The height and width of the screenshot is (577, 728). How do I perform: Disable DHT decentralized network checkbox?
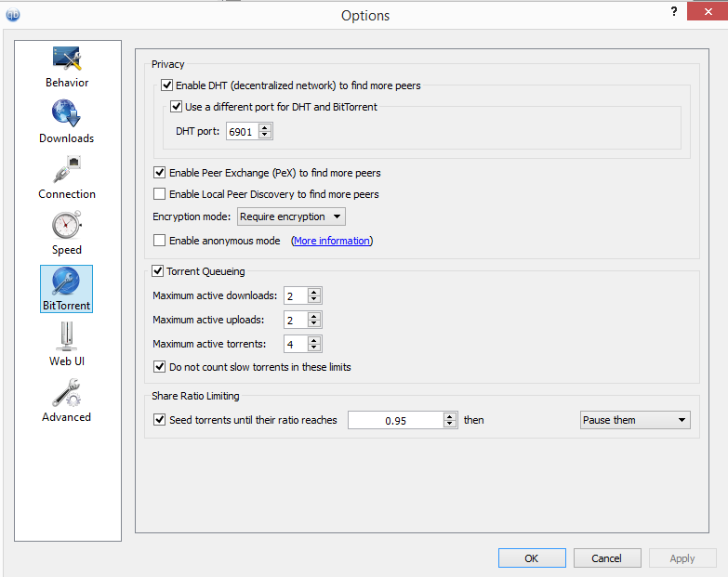(x=166, y=85)
